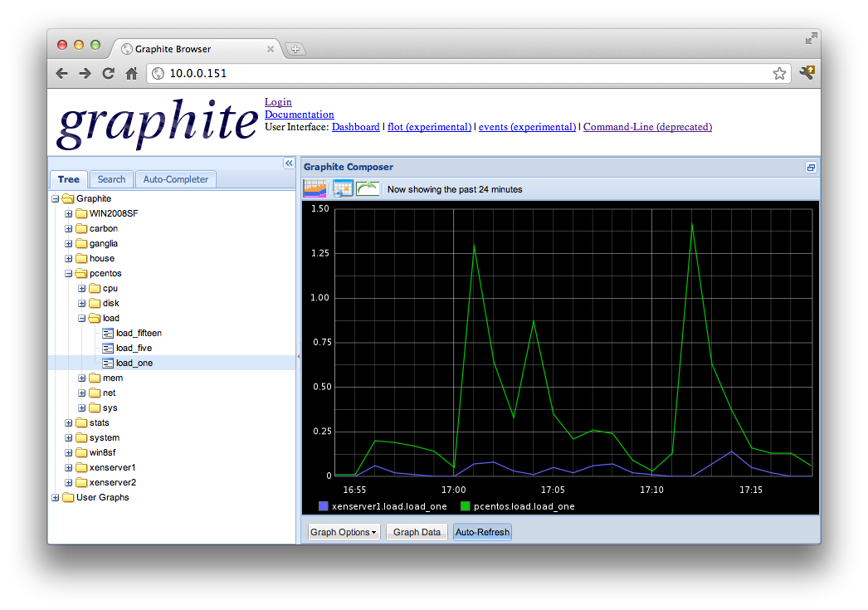Click the load_fifteen metric icon

click(x=108, y=333)
